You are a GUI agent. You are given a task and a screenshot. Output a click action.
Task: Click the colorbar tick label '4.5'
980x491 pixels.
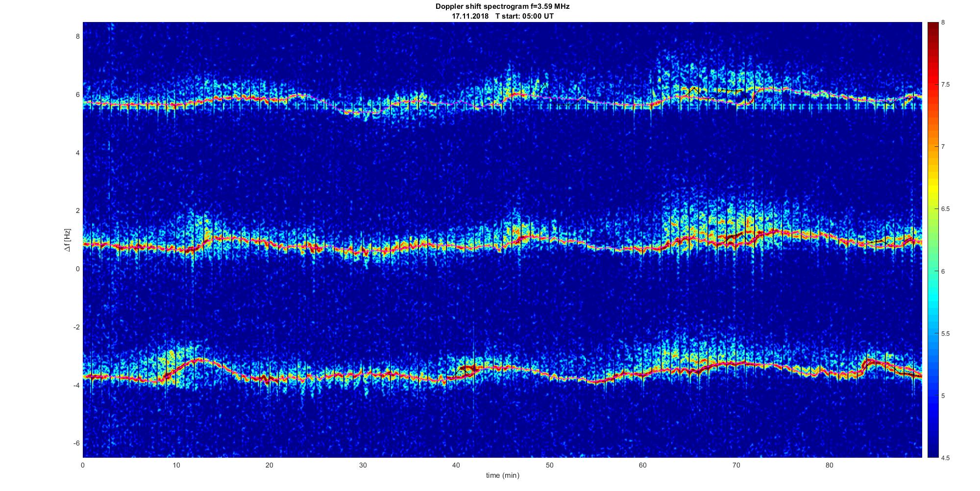coord(946,458)
